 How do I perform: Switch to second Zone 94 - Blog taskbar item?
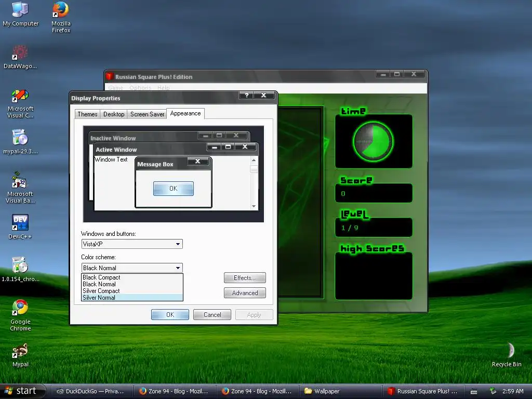click(257, 391)
